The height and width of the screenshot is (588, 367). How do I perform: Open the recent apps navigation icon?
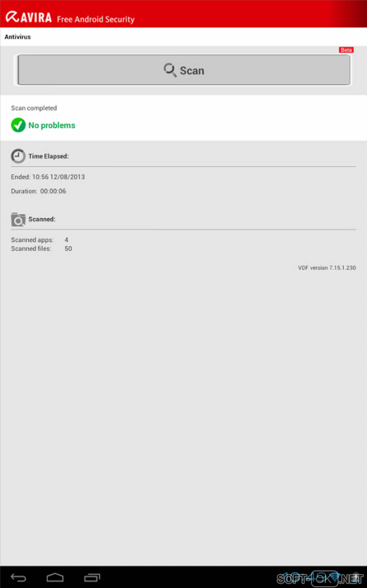[92, 578]
